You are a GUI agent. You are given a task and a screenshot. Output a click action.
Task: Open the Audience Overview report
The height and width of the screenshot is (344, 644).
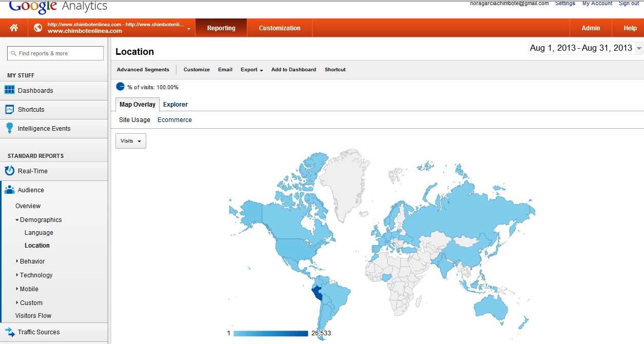(x=28, y=206)
